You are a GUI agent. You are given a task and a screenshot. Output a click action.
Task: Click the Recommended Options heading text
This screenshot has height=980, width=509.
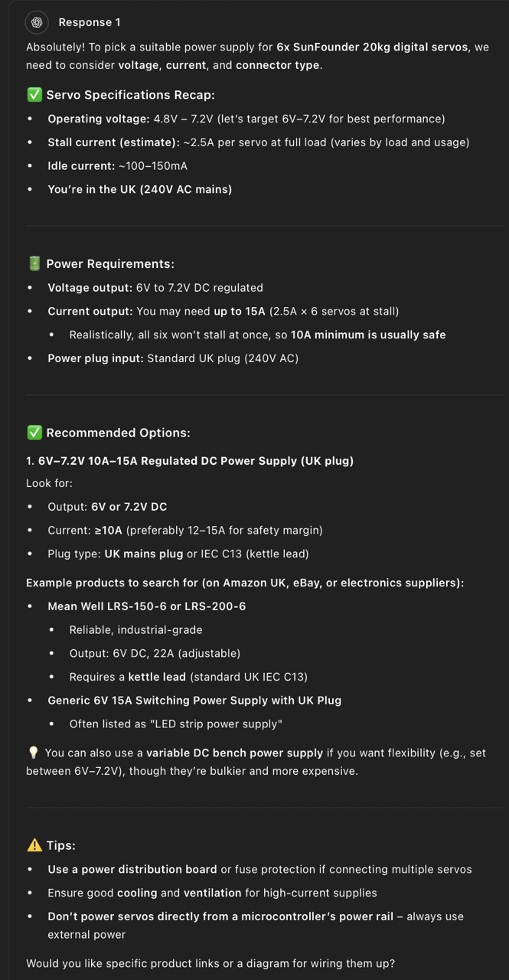click(118, 433)
